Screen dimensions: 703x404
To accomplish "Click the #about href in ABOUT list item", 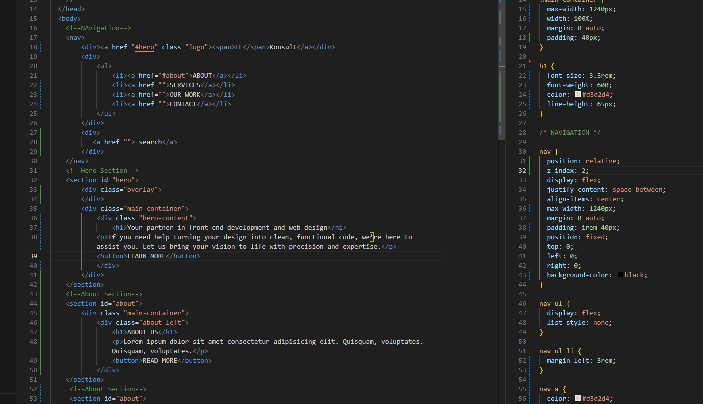I will 161,75.
